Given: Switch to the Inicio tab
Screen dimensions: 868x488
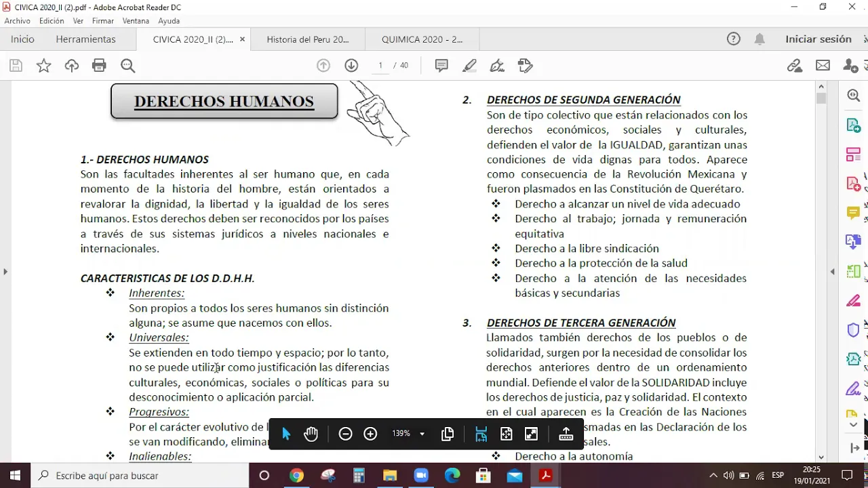Looking at the screenshot, I should [x=22, y=39].
